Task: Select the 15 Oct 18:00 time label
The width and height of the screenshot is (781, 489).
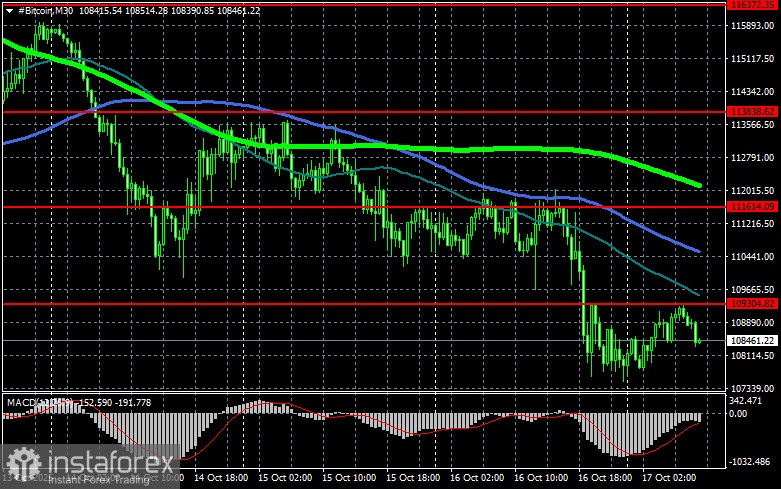Action: [413, 478]
